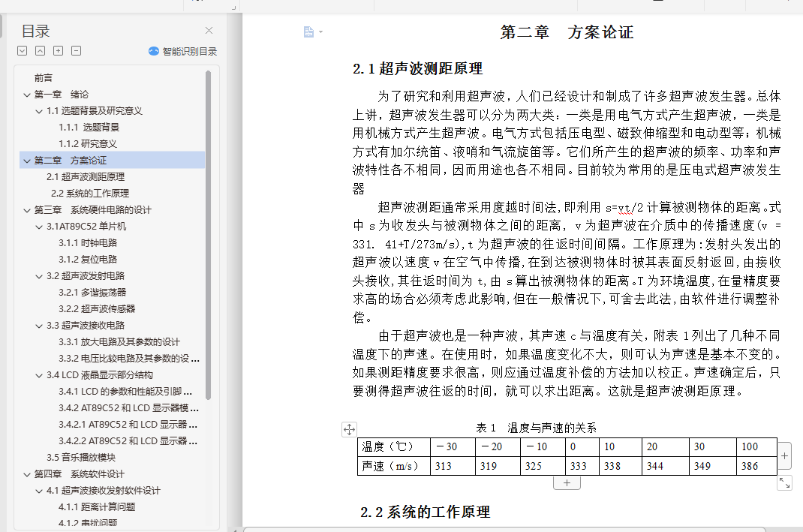The height and width of the screenshot is (532, 803).
Task: Go to 前言 in outline
Action: click(x=44, y=78)
